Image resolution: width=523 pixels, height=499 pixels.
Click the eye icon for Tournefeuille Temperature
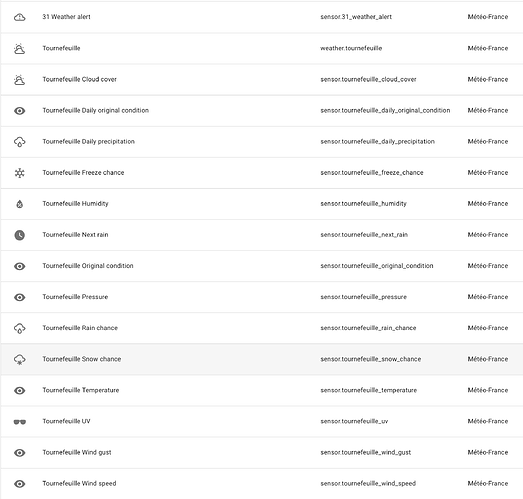20,390
